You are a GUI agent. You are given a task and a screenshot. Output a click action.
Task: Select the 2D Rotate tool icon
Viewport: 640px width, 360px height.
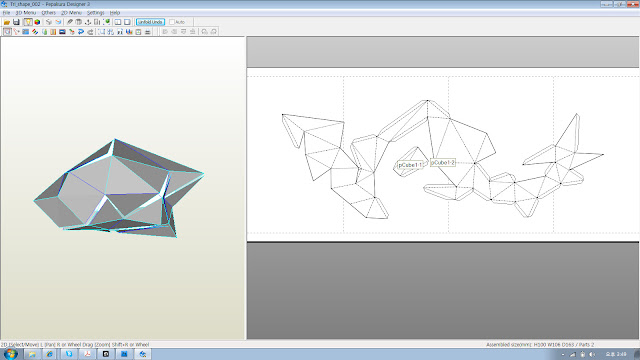point(16,31)
